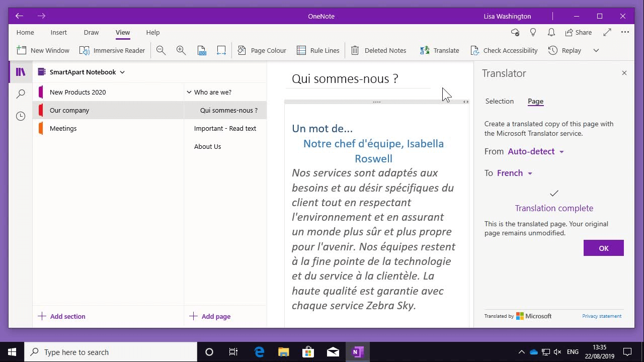Click the Page Width zoom icon
This screenshot has width=644, height=362.
click(x=221, y=50)
